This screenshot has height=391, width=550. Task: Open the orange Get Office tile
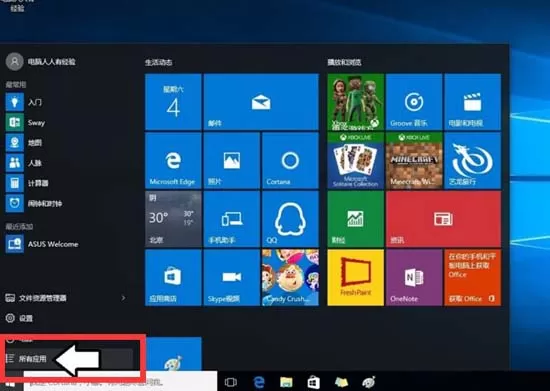click(472, 277)
